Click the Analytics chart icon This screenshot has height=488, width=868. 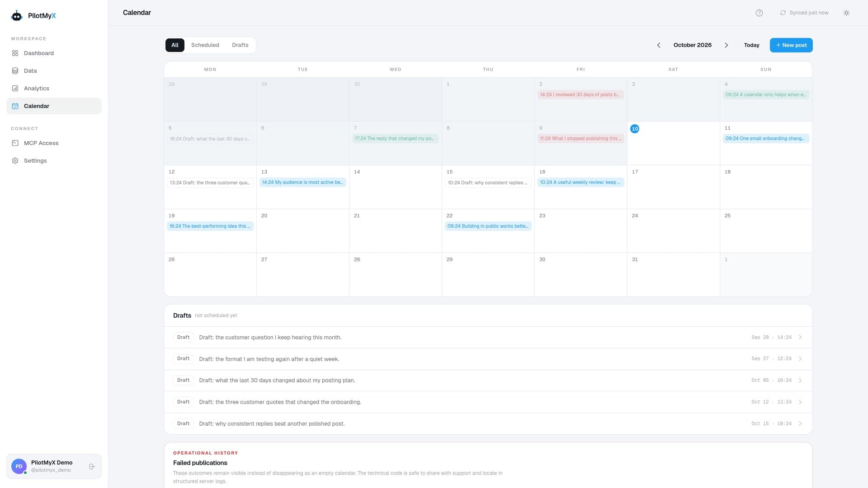[x=15, y=89]
